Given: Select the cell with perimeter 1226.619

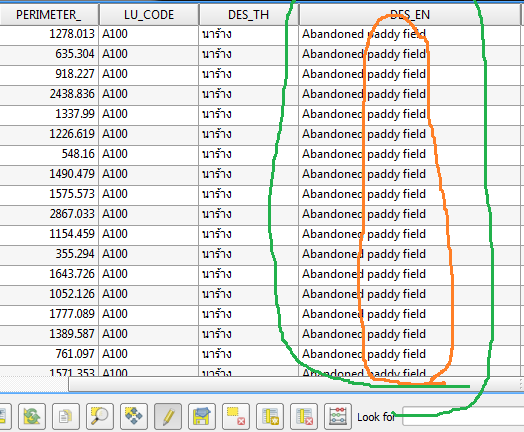Looking at the screenshot, I should 49,134.
